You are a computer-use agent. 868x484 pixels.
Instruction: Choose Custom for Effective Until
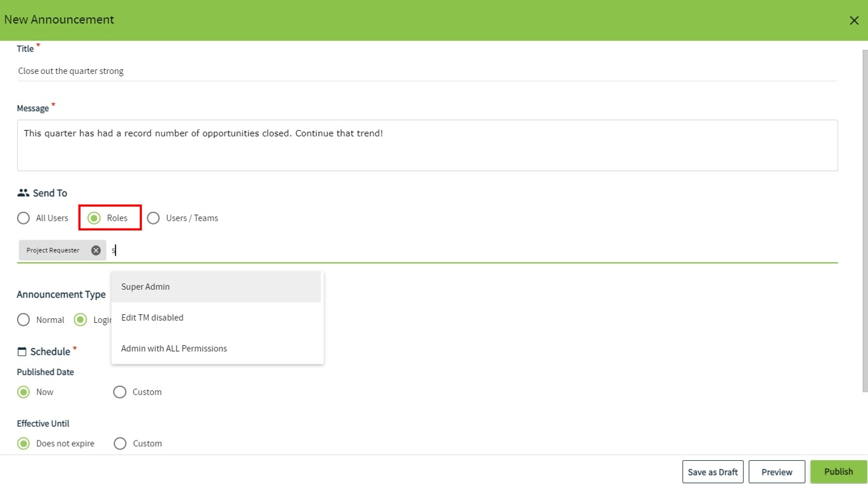tap(119, 443)
